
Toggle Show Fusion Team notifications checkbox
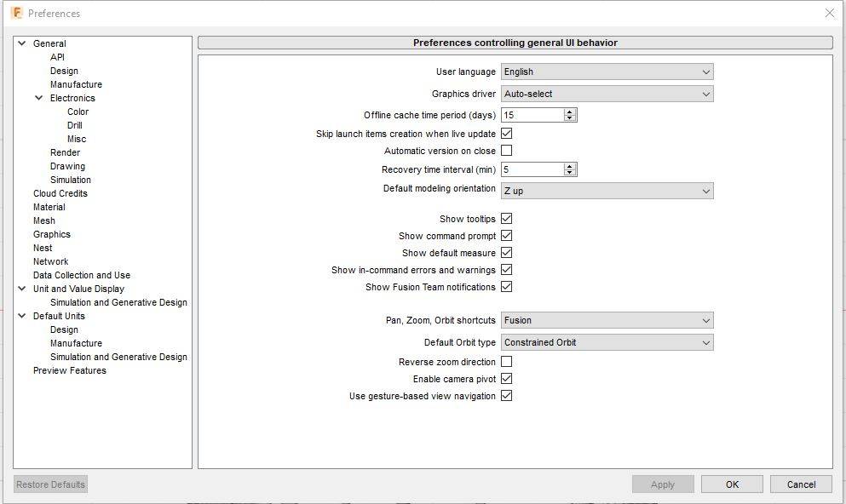(x=507, y=287)
